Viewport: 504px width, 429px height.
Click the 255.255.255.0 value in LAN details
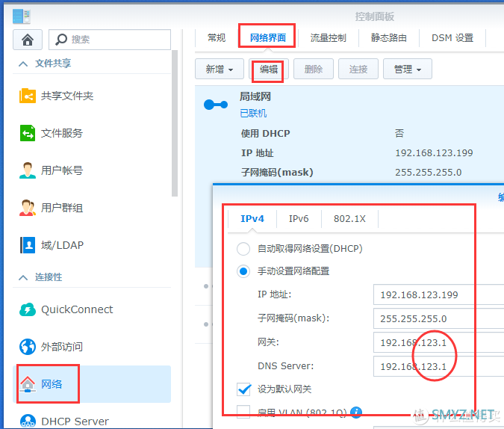click(428, 173)
